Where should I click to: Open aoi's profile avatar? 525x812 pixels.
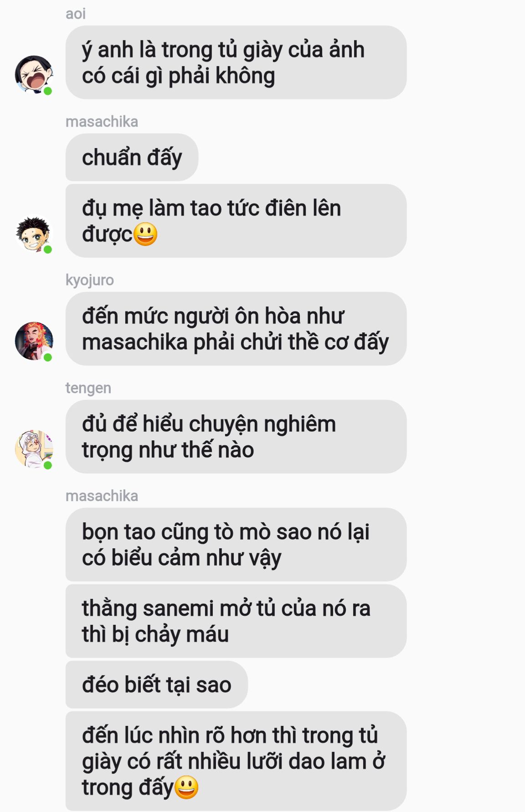point(34,75)
